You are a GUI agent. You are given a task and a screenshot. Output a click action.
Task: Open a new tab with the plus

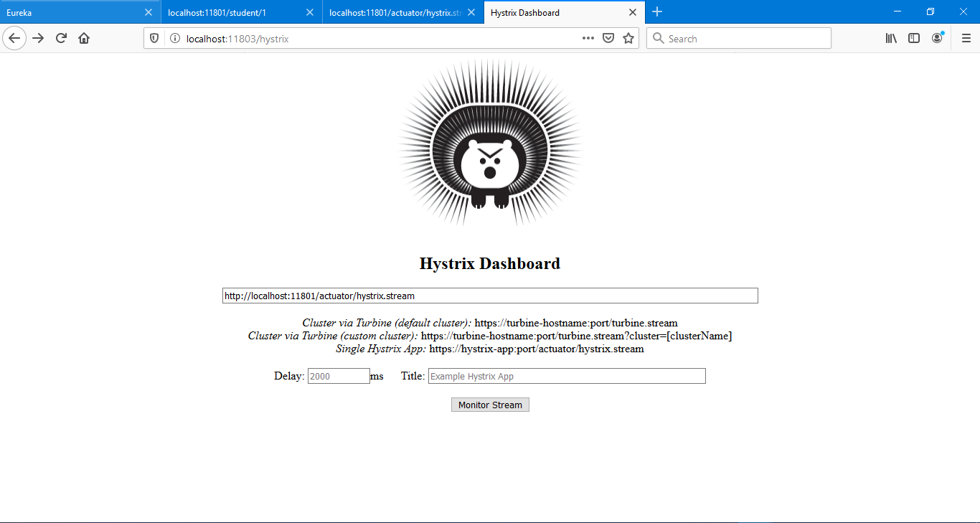coord(657,12)
